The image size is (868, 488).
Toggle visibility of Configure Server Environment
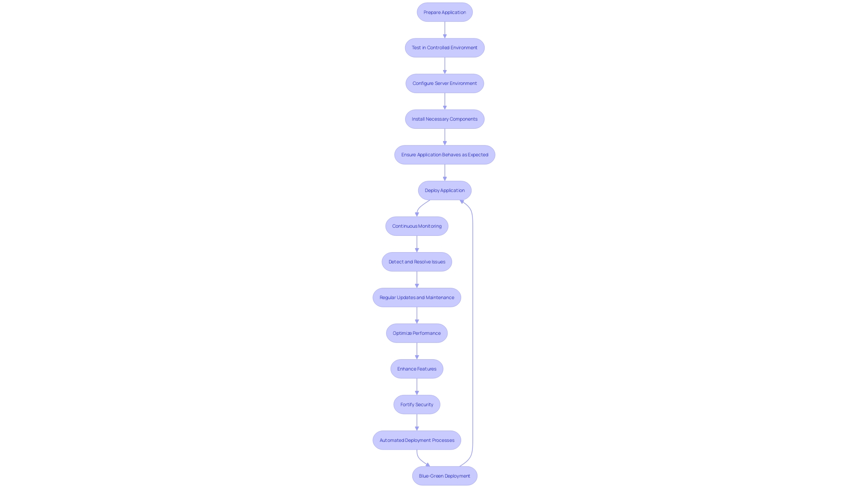coord(445,83)
